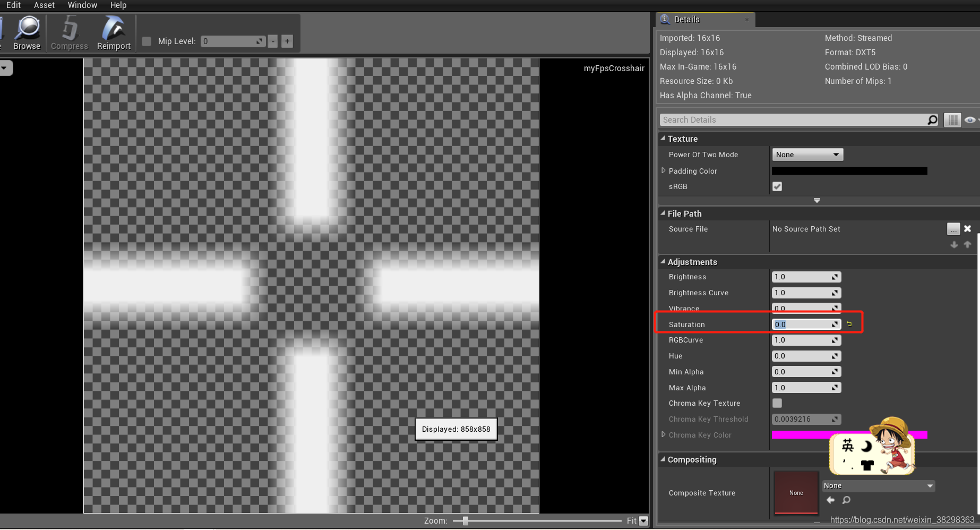The width and height of the screenshot is (980, 530).
Task: Select the Details tab
Action: click(705, 20)
